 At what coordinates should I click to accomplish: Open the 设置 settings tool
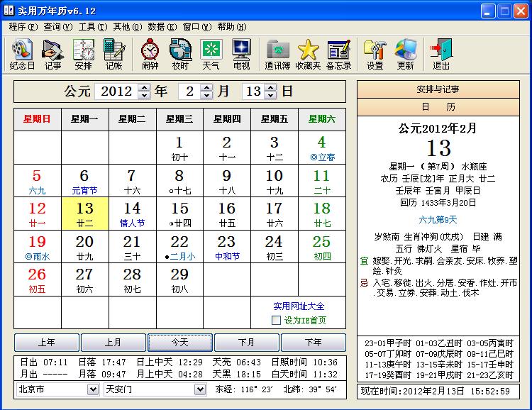pyautogui.click(x=375, y=55)
